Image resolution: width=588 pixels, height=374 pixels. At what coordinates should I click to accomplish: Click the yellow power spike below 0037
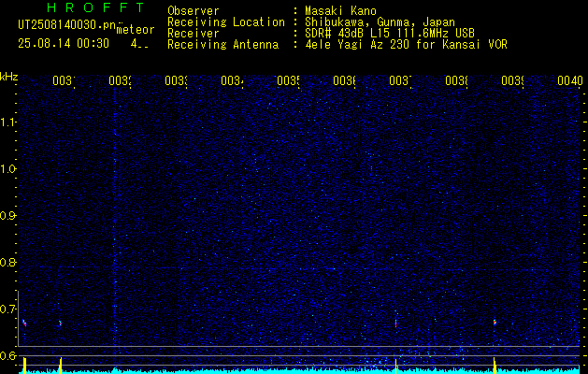coord(395,366)
